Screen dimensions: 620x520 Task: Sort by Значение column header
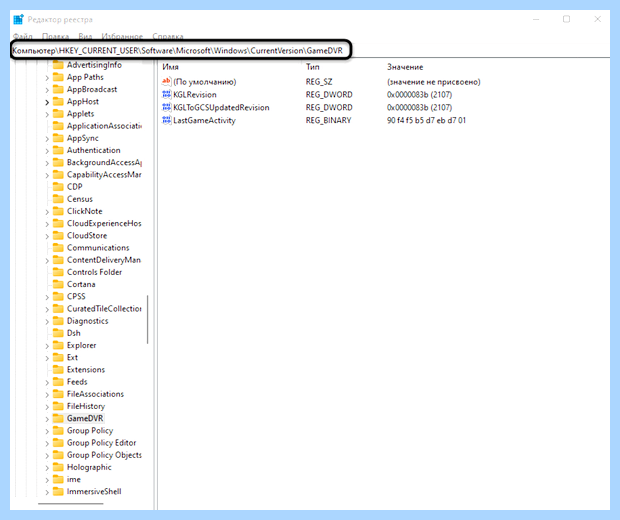[x=405, y=67]
